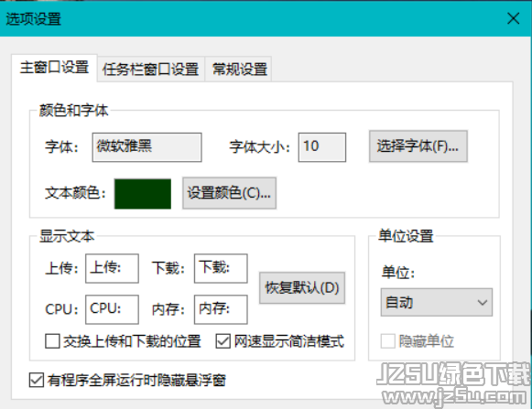Click the 下载 display text input
The image size is (532, 409).
[x=221, y=268]
